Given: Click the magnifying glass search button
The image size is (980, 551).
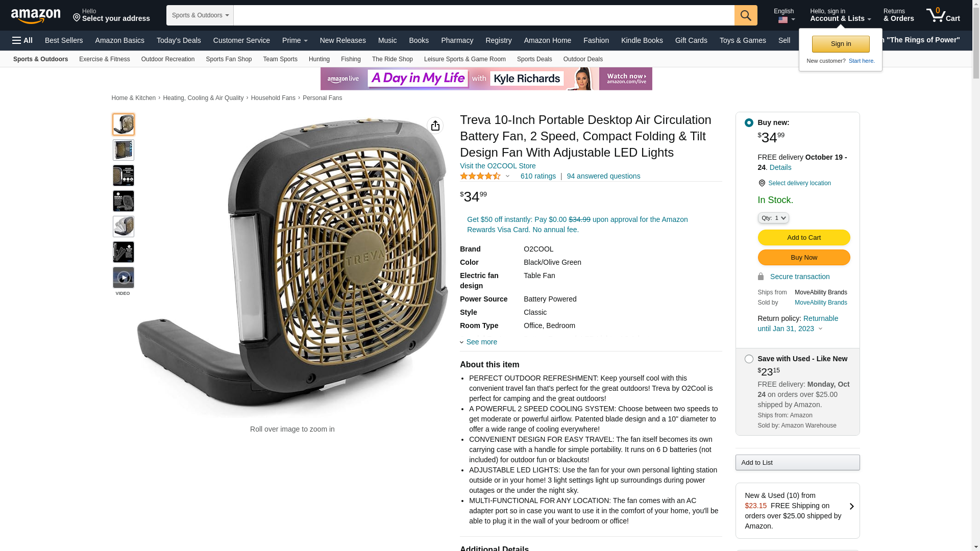Looking at the screenshot, I should [746, 15].
